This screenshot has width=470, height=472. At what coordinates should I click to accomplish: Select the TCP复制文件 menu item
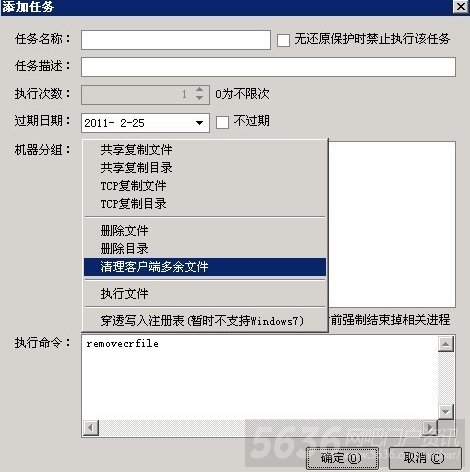click(x=205, y=186)
